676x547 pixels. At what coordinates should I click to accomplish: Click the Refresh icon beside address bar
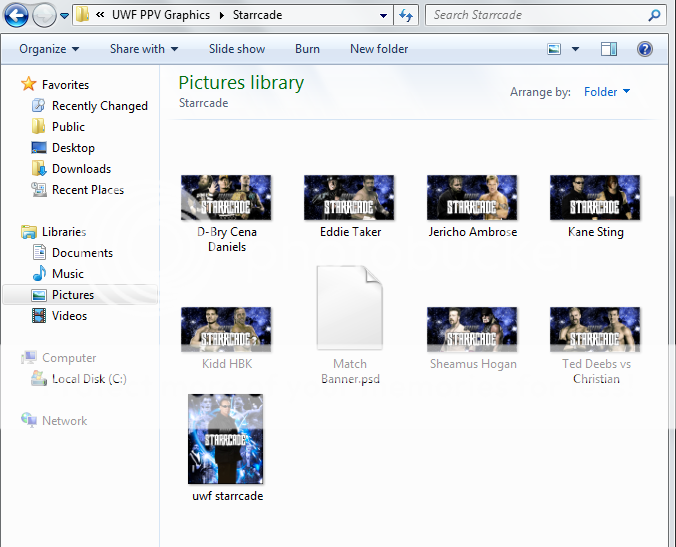[x=405, y=16]
